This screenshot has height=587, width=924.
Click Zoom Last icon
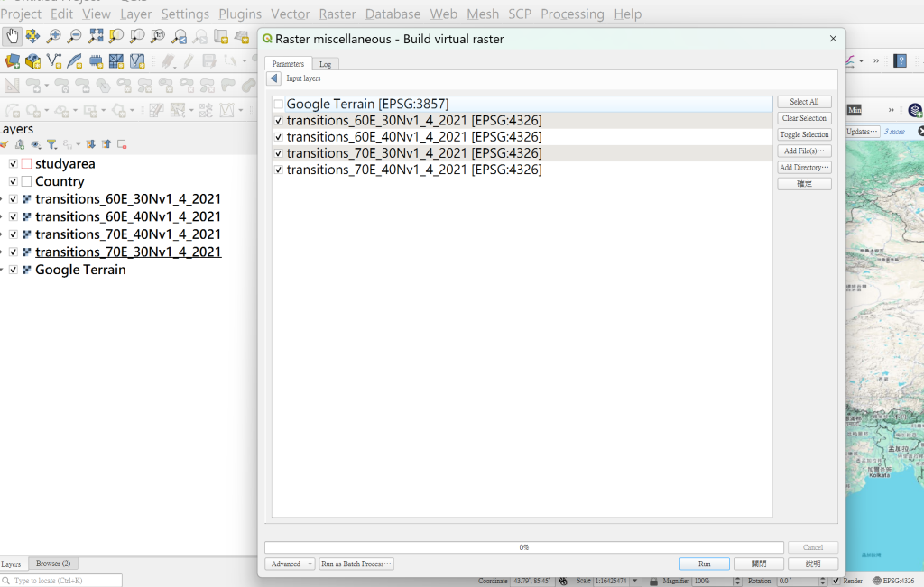tap(180, 36)
